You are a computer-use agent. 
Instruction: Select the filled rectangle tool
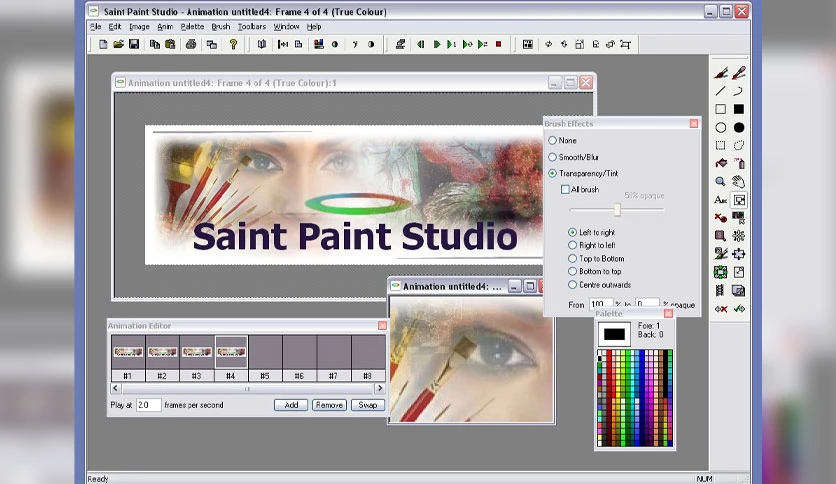(738, 109)
